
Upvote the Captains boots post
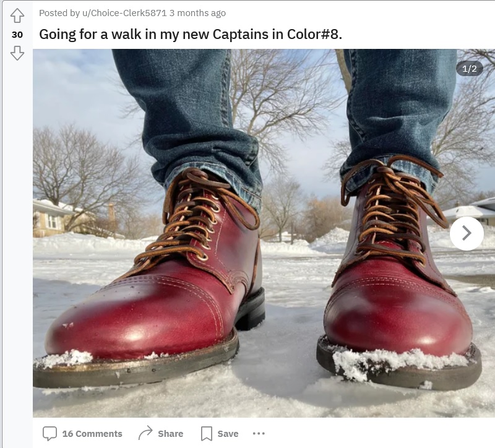click(17, 15)
